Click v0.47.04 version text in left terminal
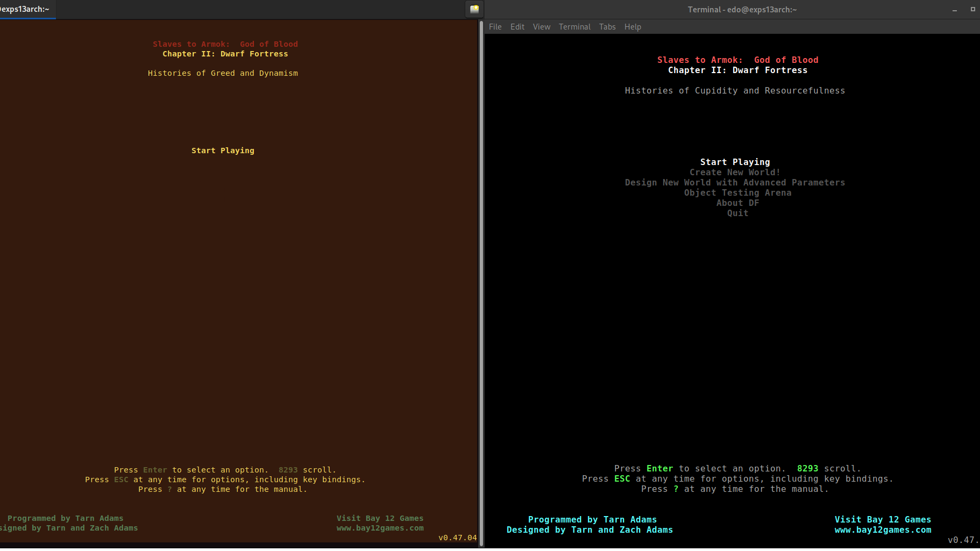The image size is (980, 551). [457, 538]
